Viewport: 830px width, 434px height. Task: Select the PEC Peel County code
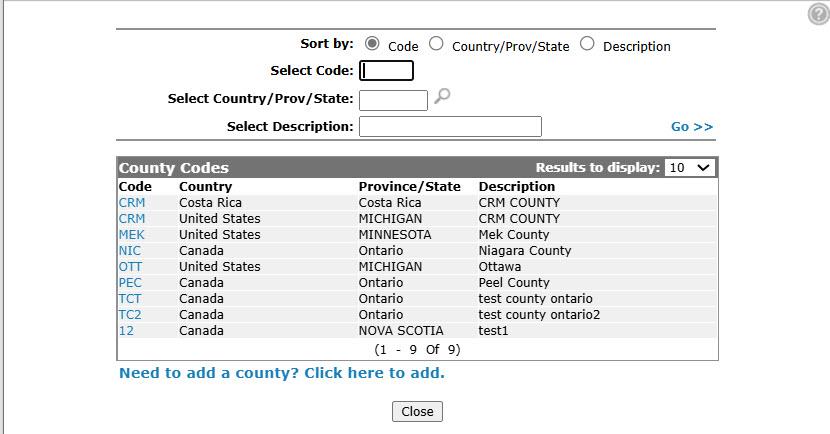click(130, 283)
